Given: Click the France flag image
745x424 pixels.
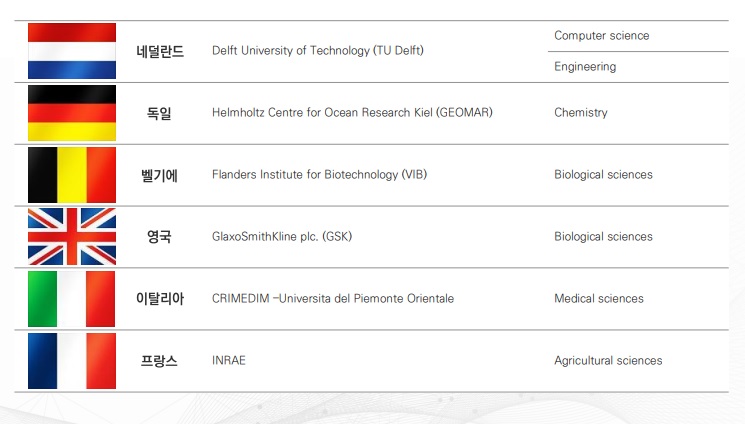Looking at the screenshot, I should (72, 361).
